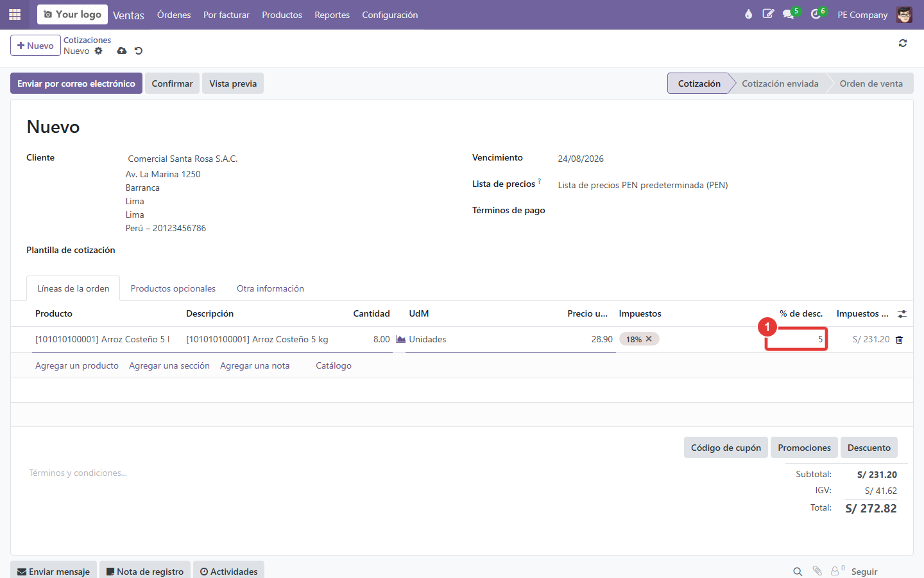The height and width of the screenshot is (578, 924).
Task: Open the column settings adjust icon
Action: (x=902, y=314)
